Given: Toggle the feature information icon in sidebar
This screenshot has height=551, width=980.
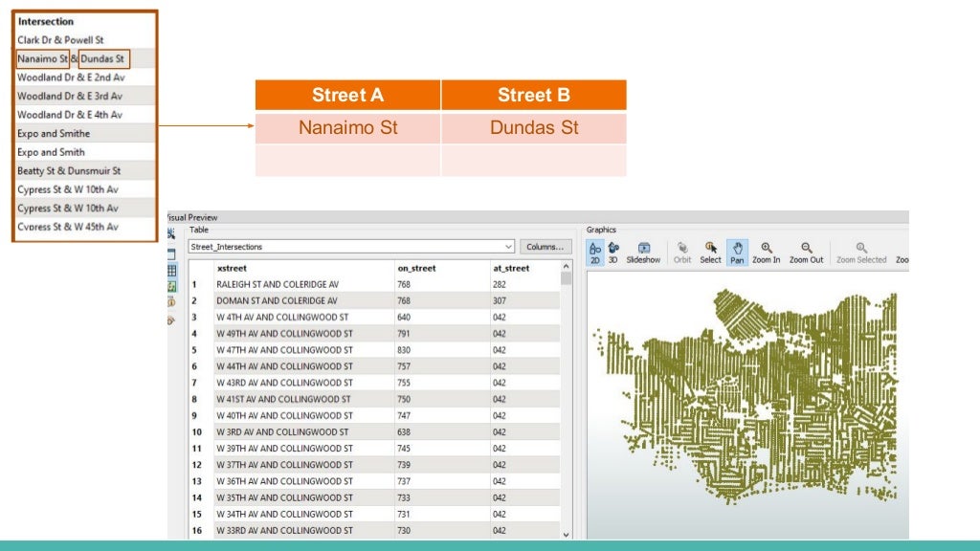Looking at the screenshot, I should pos(171,302).
